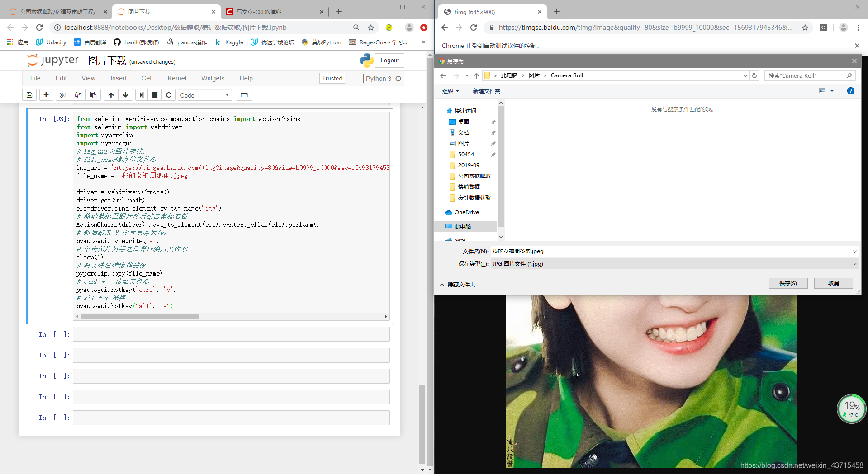Open the View menu in Jupyter
The image size is (868, 474).
point(89,78)
